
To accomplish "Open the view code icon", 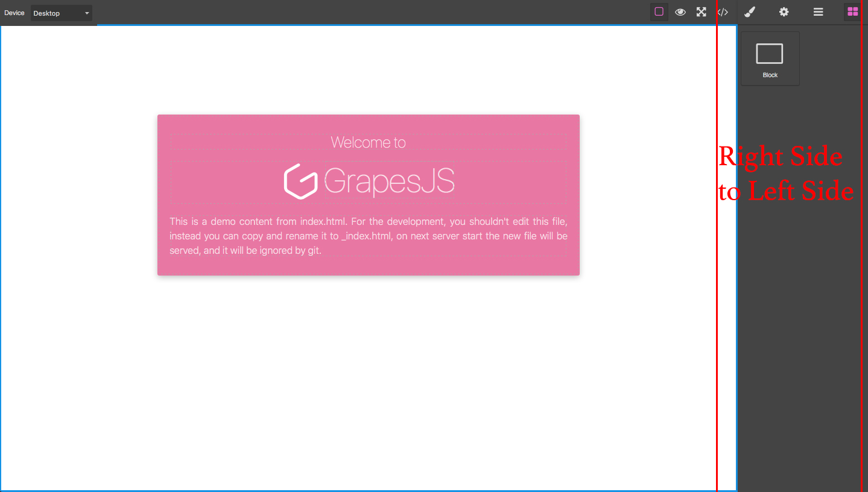I will 723,12.
